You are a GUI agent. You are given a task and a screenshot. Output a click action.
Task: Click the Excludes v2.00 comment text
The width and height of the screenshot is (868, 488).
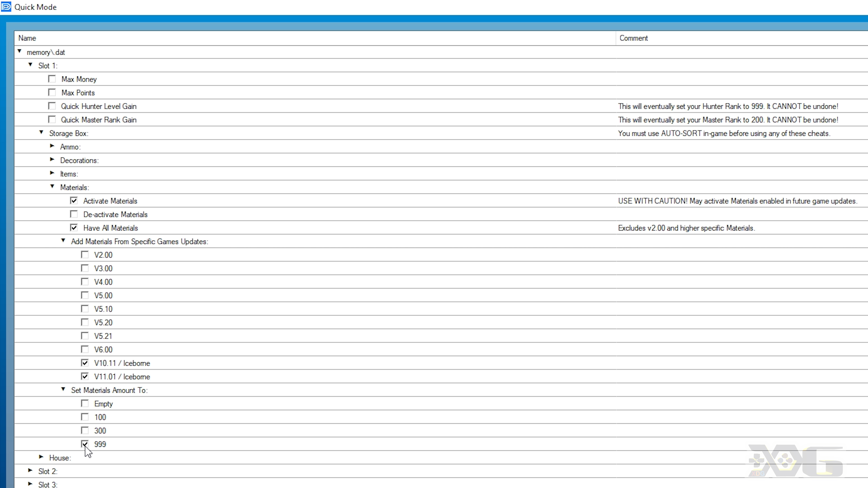[686, 228]
